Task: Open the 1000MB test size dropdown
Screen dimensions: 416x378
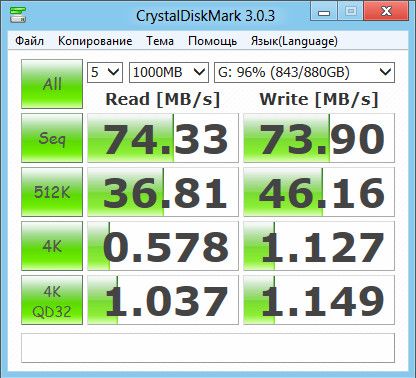Action: 169,72
